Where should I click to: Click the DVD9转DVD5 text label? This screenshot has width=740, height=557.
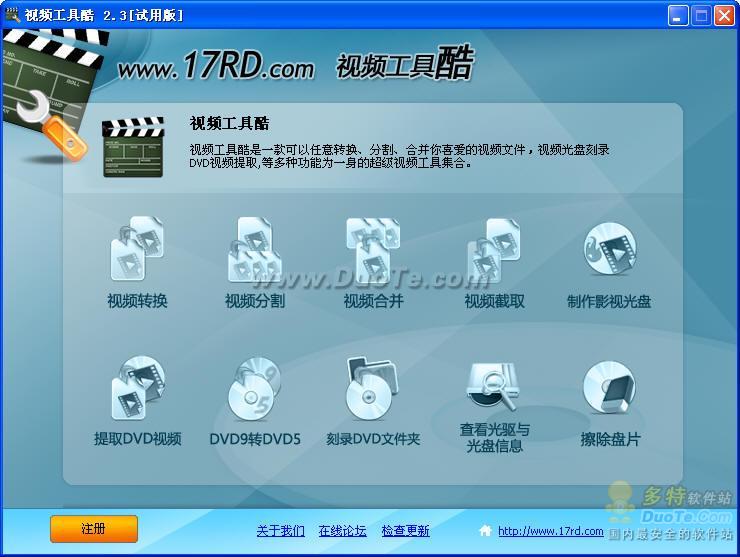255,439
